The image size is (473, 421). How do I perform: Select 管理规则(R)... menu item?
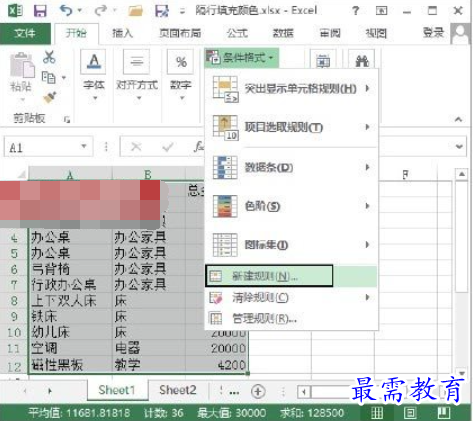pyautogui.click(x=291, y=319)
